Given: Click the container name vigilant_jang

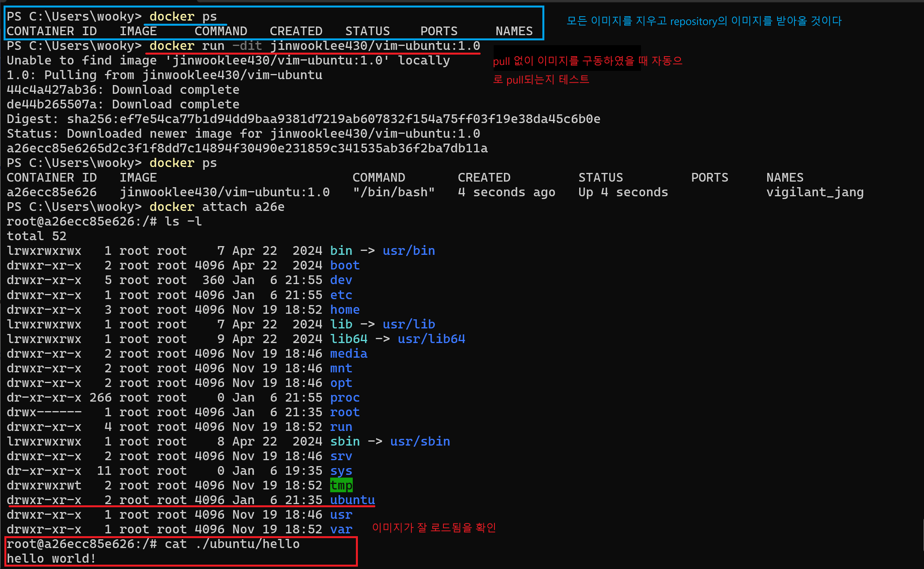Looking at the screenshot, I should (x=814, y=192).
